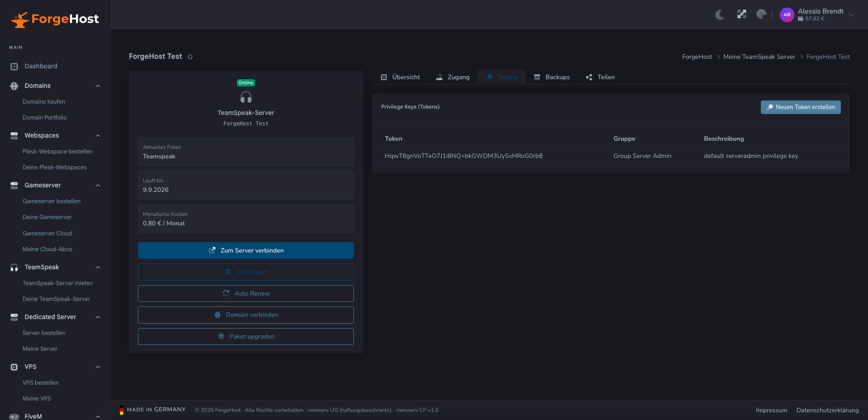Click the Domain verbinden button
This screenshot has width=868, height=420.
coord(246,315)
